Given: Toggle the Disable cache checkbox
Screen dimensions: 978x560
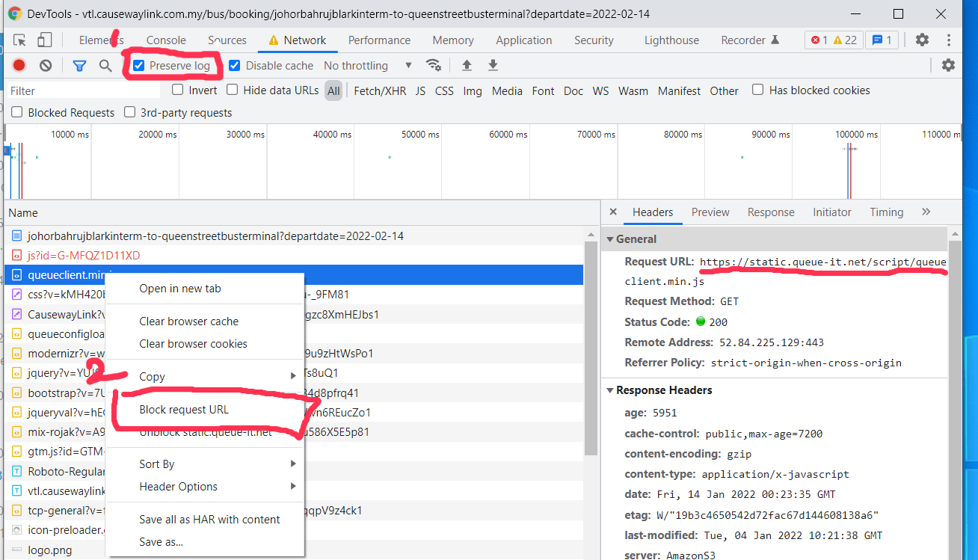Looking at the screenshot, I should pyautogui.click(x=234, y=66).
